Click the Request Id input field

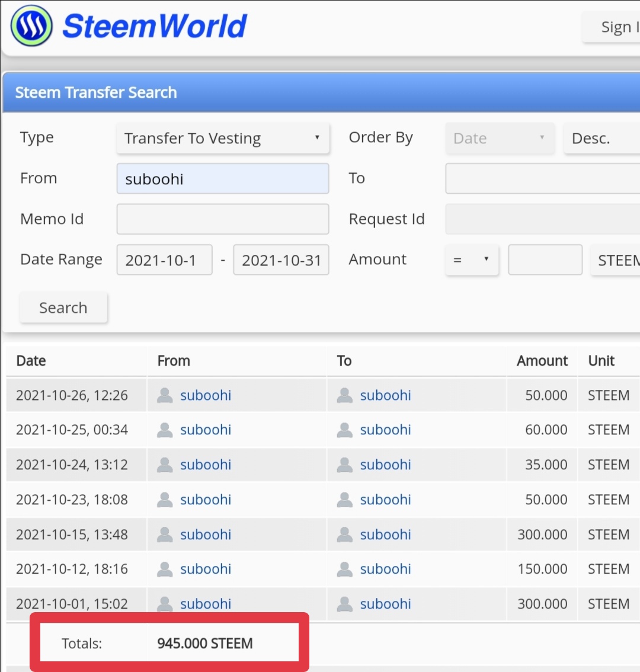point(543,219)
